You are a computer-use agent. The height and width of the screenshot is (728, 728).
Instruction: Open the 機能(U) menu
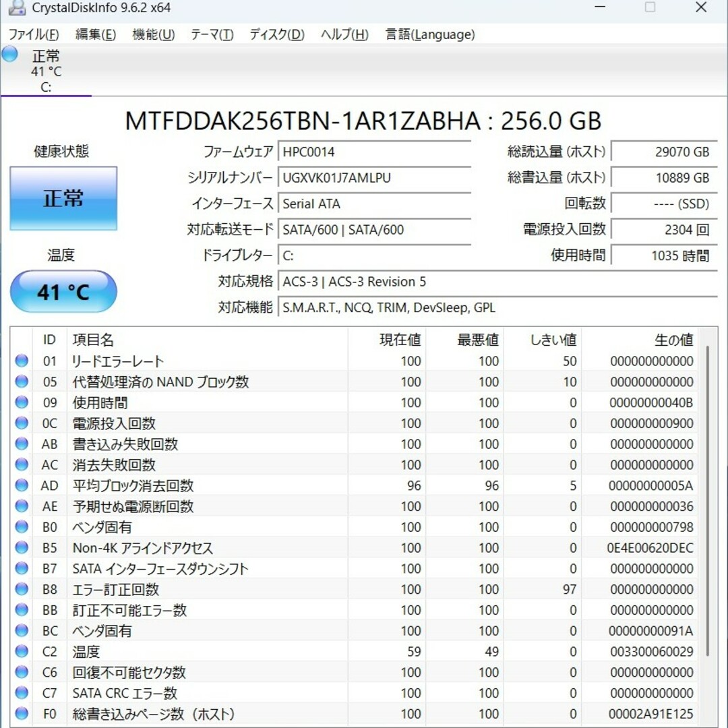coord(154,34)
